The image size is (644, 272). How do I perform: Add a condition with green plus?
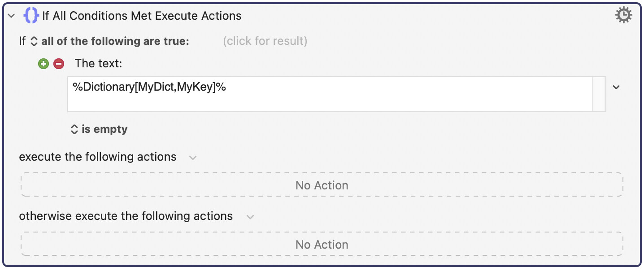point(44,64)
